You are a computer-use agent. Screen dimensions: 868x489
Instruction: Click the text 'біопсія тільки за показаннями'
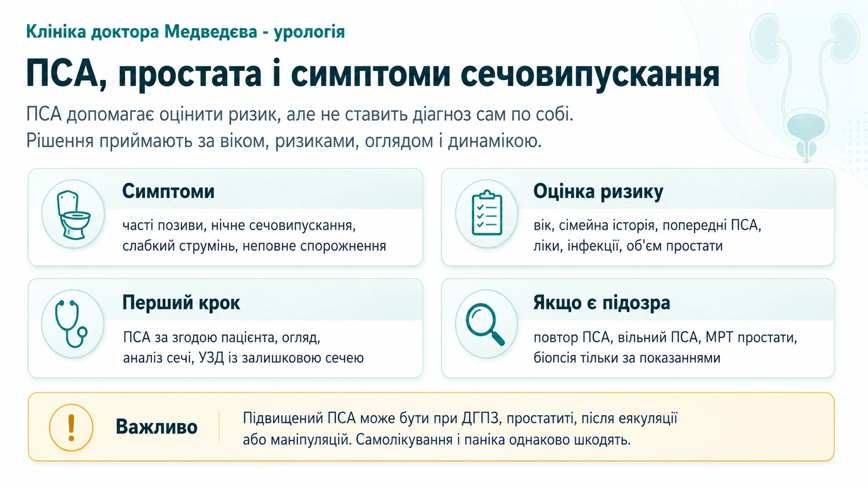(x=627, y=358)
